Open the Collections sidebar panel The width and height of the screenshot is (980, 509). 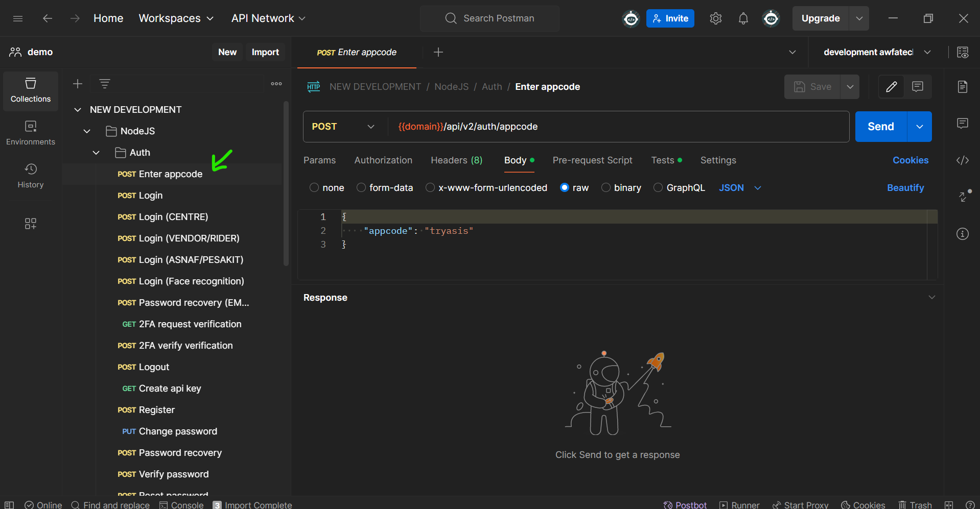(x=31, y=90)
